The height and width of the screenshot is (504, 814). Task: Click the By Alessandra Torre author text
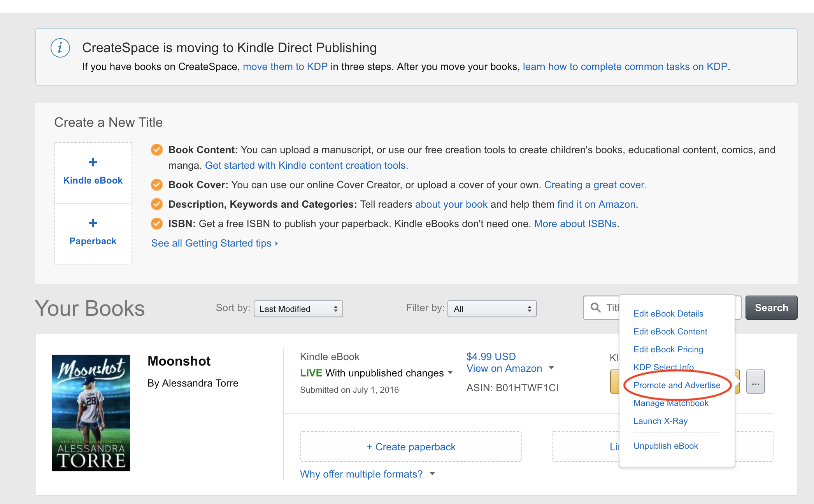(193, 383)
